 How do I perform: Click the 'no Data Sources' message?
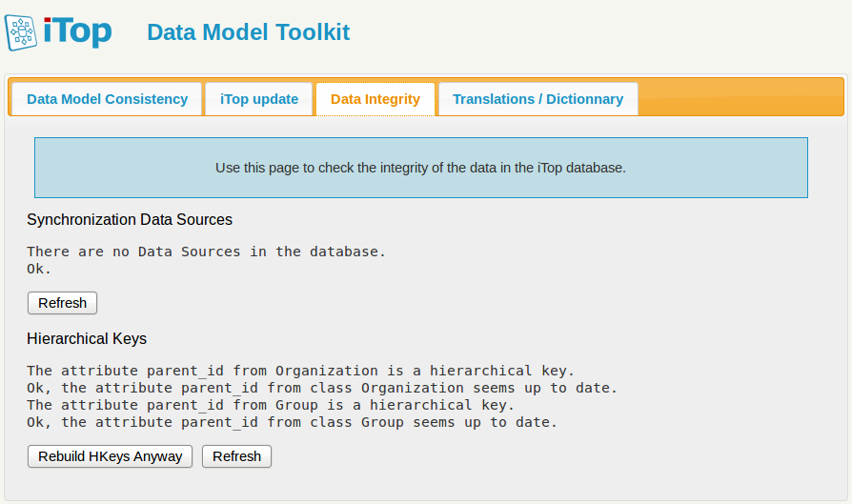click(x=206, y=252)
